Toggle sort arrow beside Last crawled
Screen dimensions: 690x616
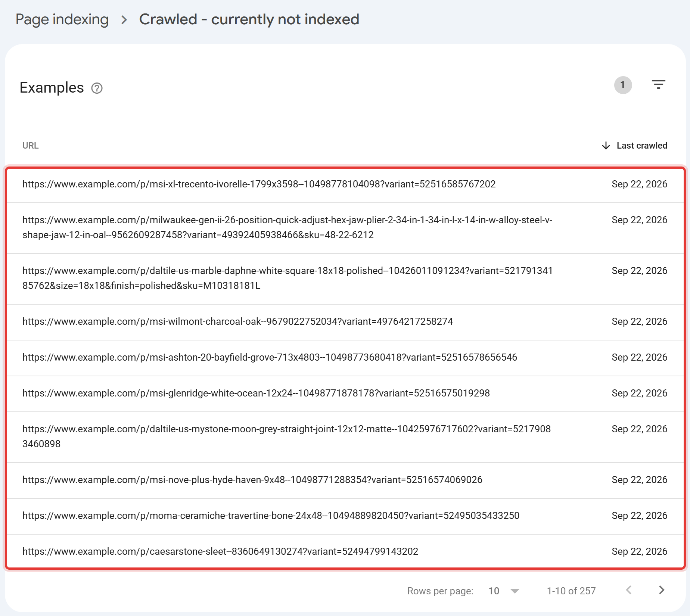606,146
